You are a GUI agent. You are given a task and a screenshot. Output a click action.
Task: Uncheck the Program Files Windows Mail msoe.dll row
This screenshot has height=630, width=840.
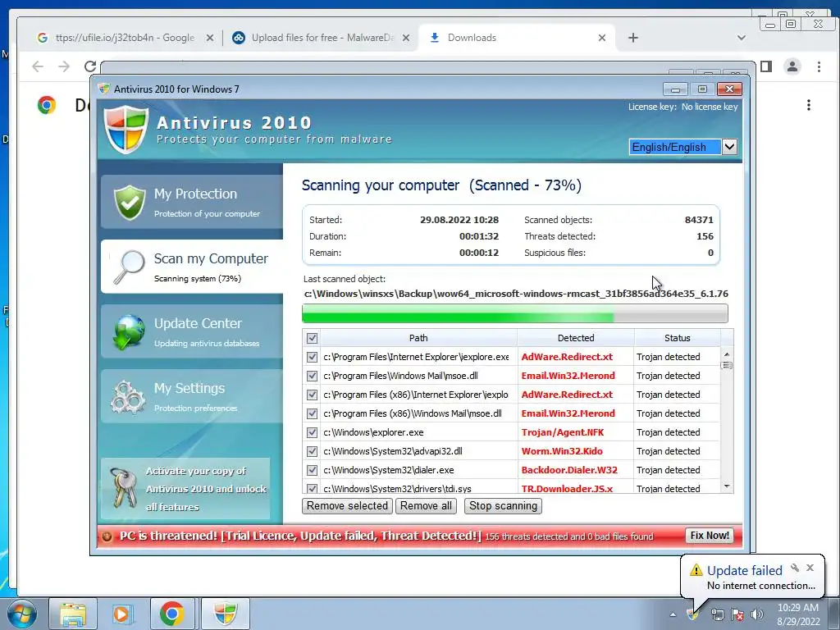[312, 376]
